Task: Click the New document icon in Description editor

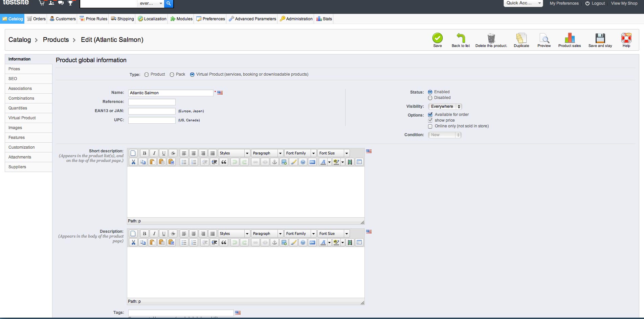Action: [x=133, y=234]
